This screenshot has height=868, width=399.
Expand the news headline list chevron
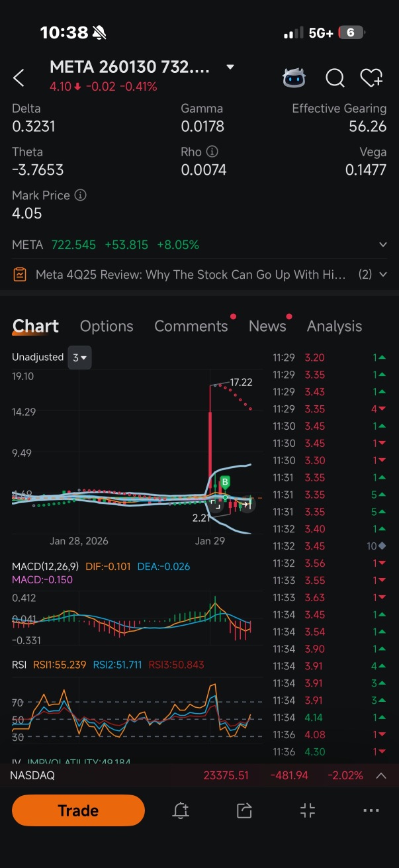(x=382, y=274)
